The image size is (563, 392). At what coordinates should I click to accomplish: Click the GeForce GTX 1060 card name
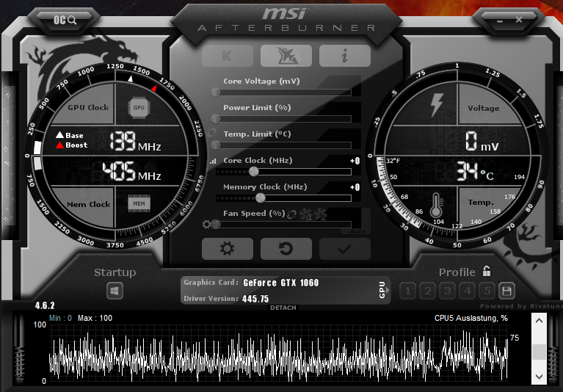point(281,283)
